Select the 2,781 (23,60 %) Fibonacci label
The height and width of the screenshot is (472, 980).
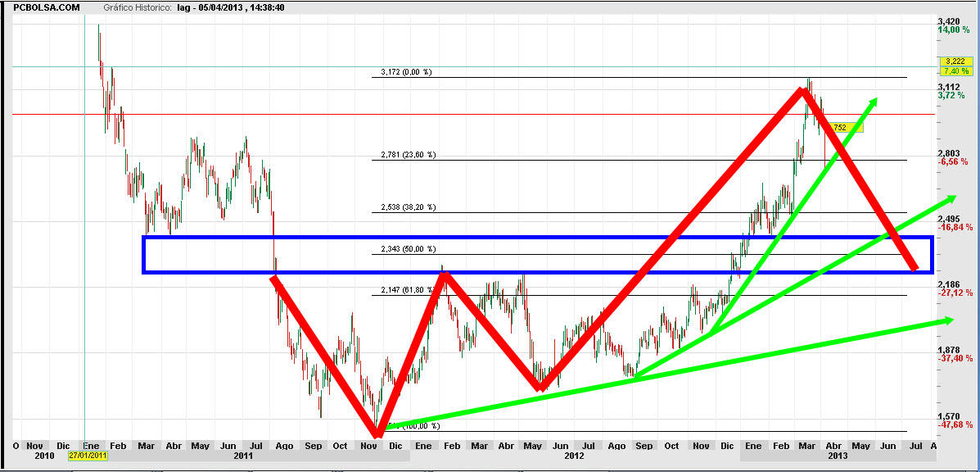pyautogui.click(x=409, y=155)
